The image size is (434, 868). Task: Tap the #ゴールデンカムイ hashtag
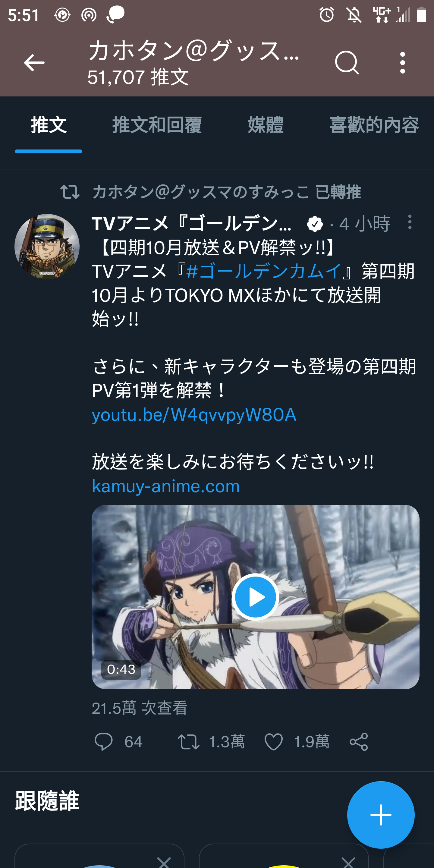point(264,271)
